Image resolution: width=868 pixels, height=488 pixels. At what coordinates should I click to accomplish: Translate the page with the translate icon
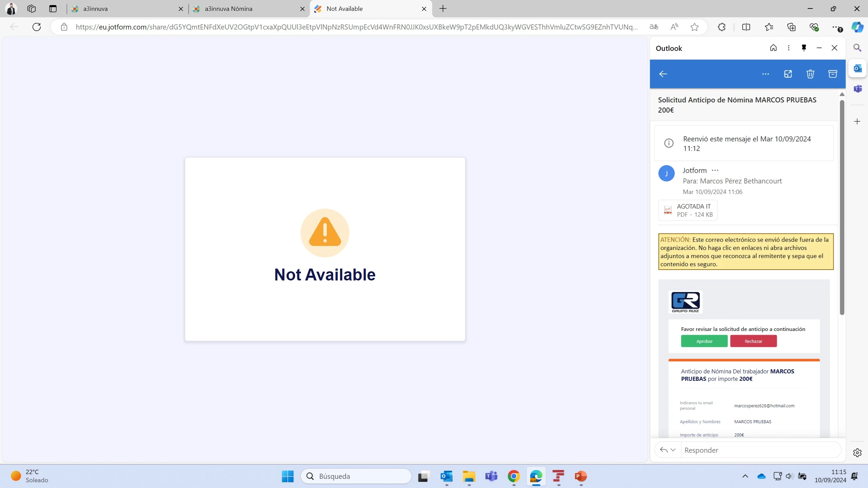pos(653,27)
